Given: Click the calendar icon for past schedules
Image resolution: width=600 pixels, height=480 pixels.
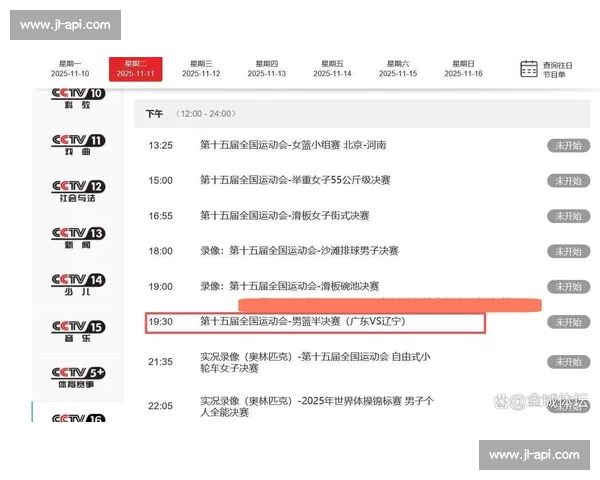Looking at the screenshot, I should pyautogui.click(x=529, y=68).
